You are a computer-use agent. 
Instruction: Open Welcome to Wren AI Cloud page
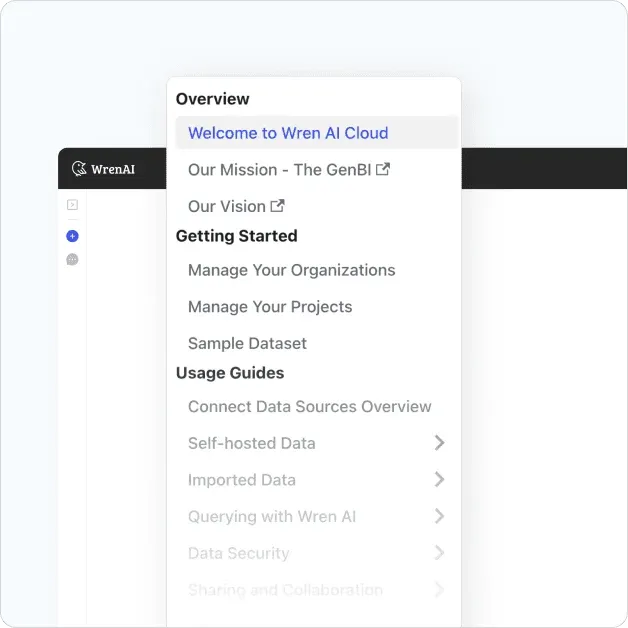tap(288, 133)
